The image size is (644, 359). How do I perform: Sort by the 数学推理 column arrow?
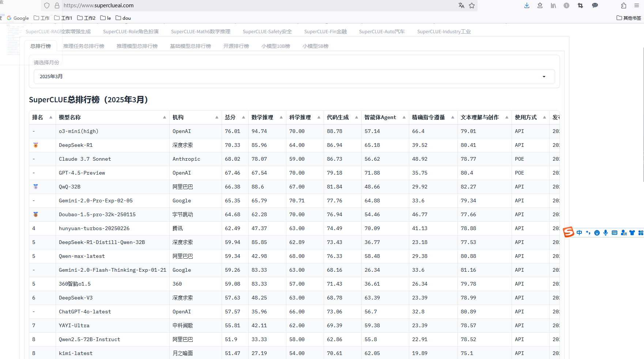[281, 118]
